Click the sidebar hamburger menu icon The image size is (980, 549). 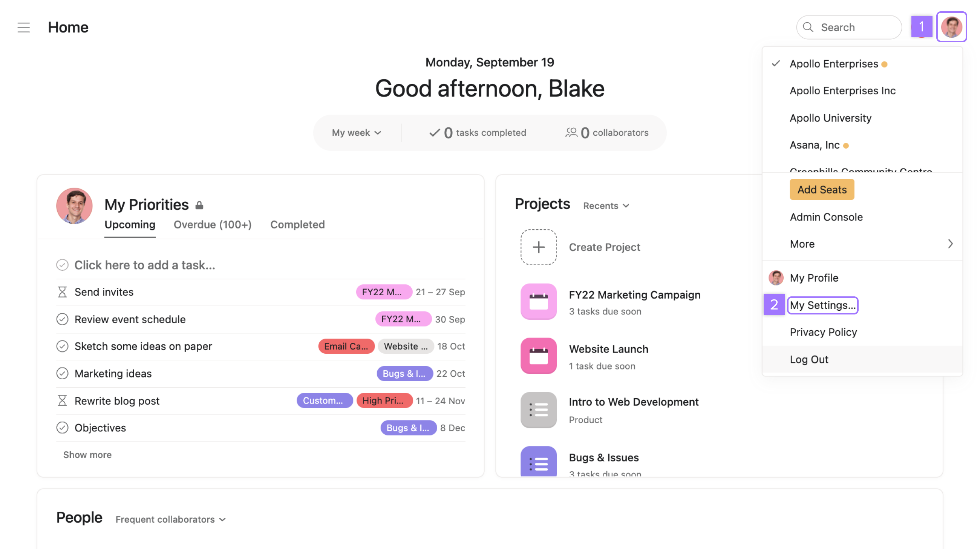pyautogui.click(x=23, y=27)
